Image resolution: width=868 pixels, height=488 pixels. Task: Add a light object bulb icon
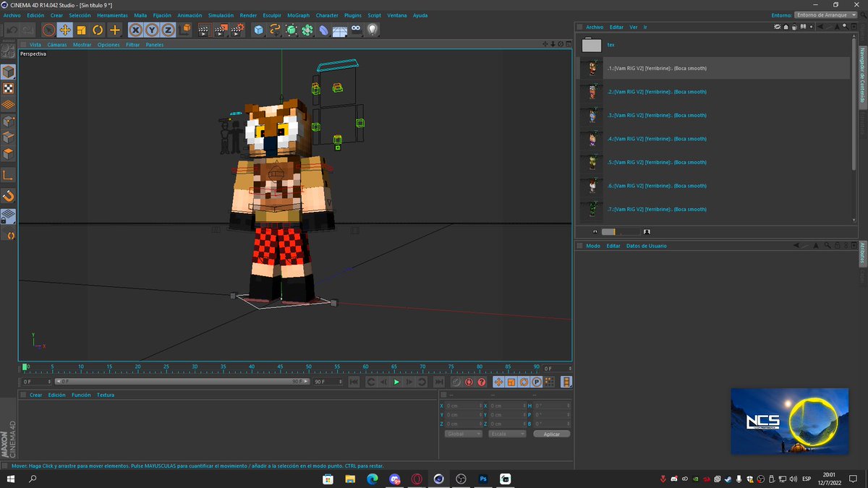(x=373, y=30)
